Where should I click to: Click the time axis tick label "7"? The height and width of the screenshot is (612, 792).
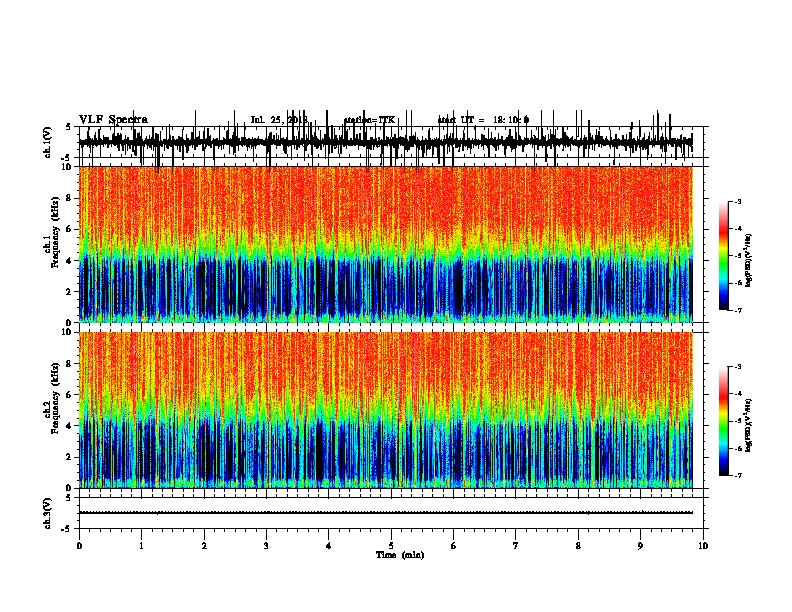[516, 546]
